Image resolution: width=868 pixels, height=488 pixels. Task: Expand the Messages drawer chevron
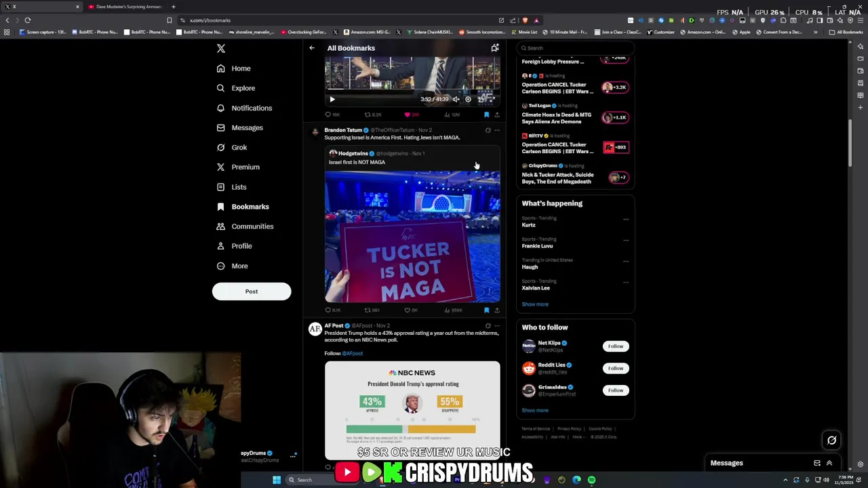(x=829, y=463)
